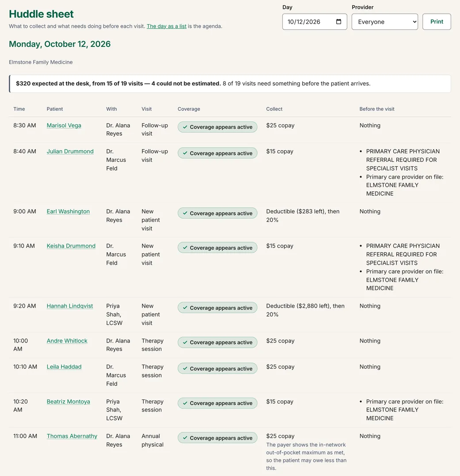The height and width of the screenshot is (476, 460).
Task: Click the 'Huddle sheet' page title
Action: (x=41, y=14)
